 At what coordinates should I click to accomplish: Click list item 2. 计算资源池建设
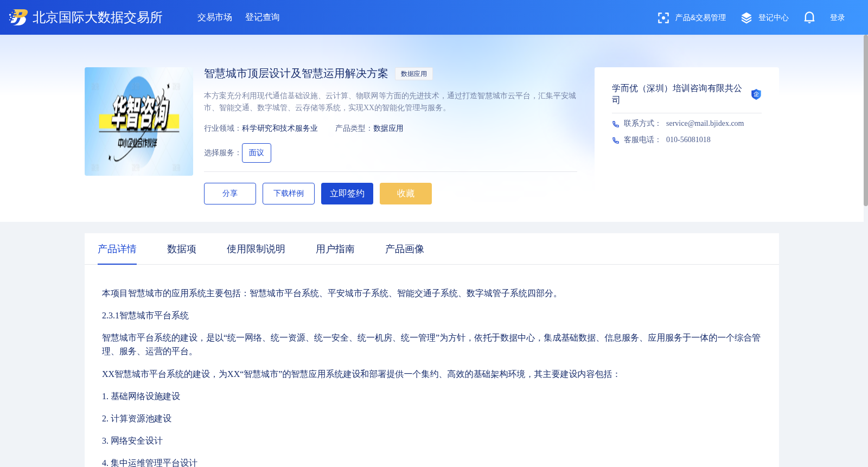(137, 419)
